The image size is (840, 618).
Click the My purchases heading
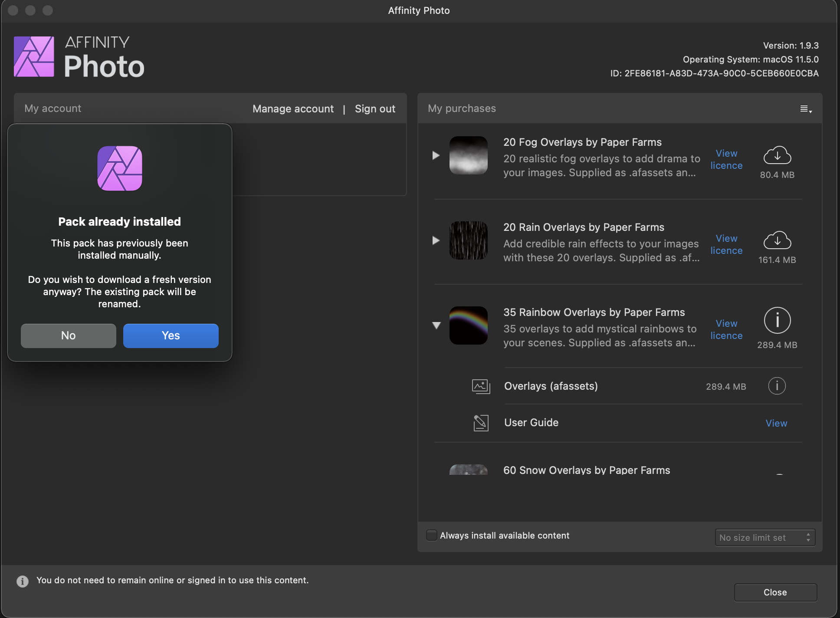[462, 108]
